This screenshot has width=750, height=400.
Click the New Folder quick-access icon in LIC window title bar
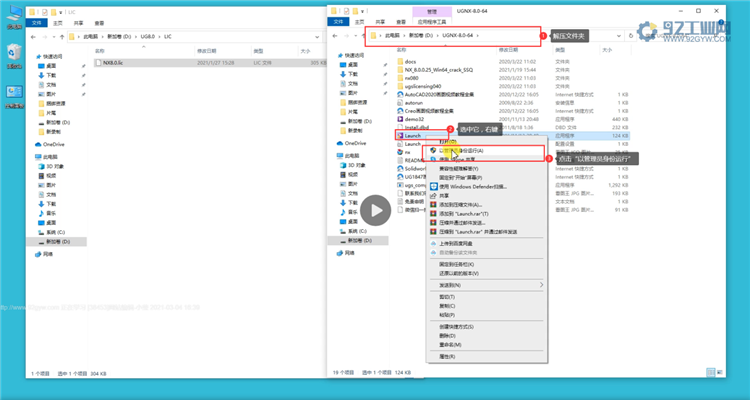tap(53, 12)
